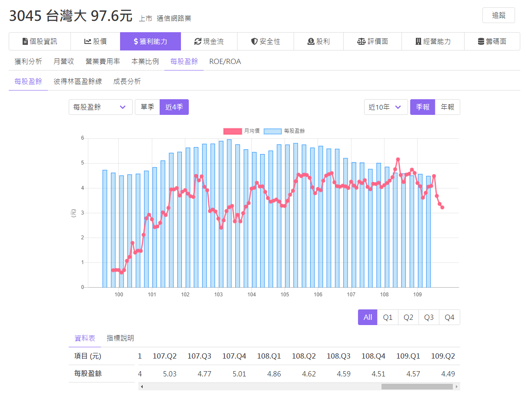Click the 107.Q3 column header
Screen dimensions: 532x406
199,356
